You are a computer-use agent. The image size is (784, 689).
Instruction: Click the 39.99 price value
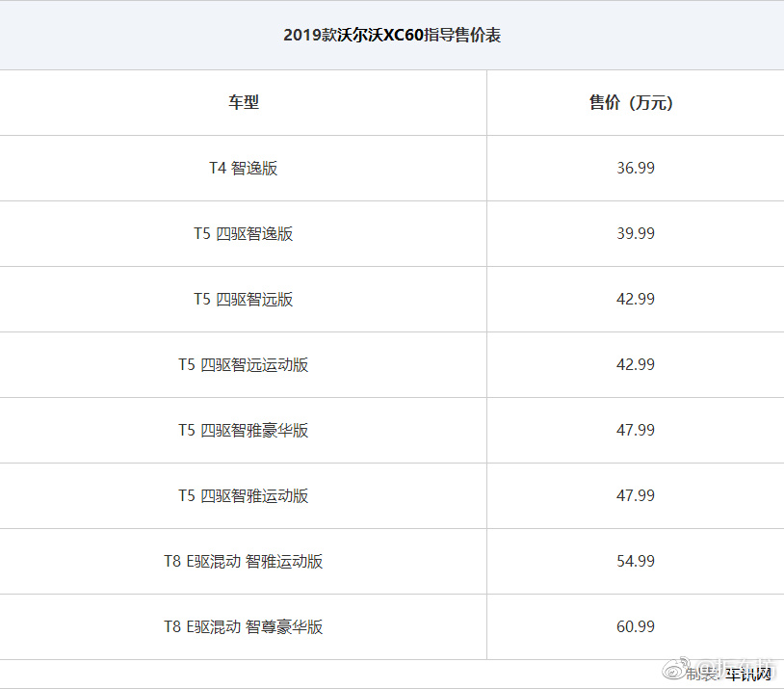tap(636, 233)
